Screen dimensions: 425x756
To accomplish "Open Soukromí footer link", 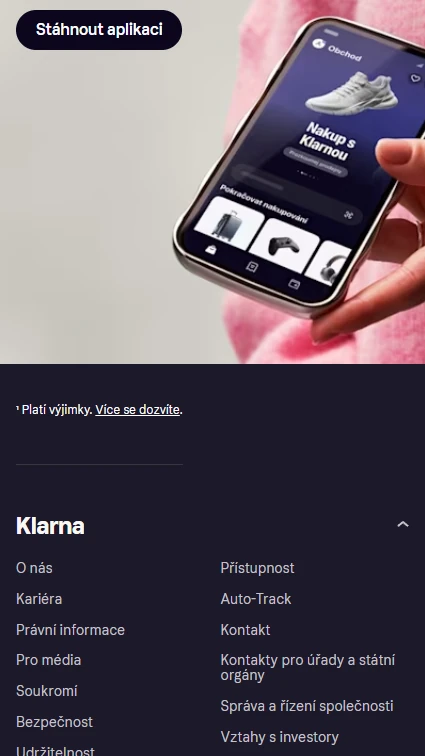I will [x=47, y=691].
